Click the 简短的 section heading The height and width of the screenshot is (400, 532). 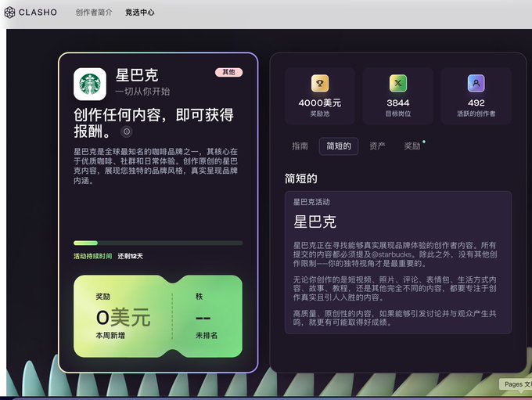coord(301,178)
